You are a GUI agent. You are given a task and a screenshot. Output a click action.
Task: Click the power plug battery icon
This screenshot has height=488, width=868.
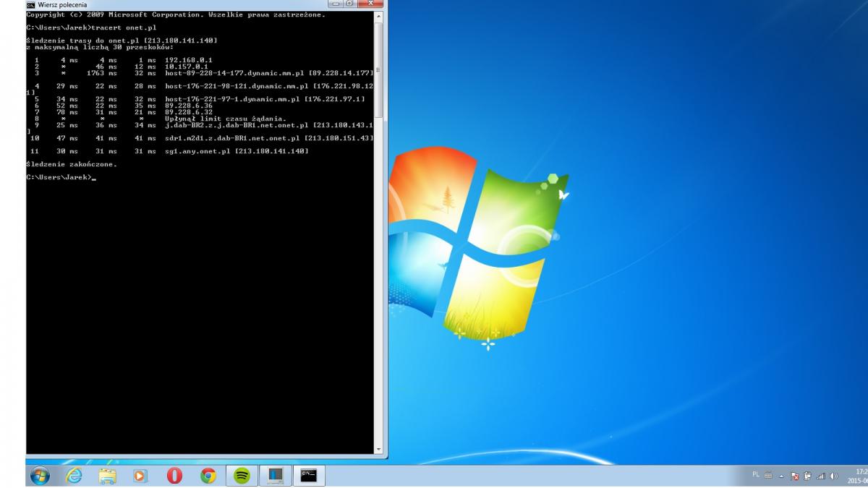tap(807, 476)
